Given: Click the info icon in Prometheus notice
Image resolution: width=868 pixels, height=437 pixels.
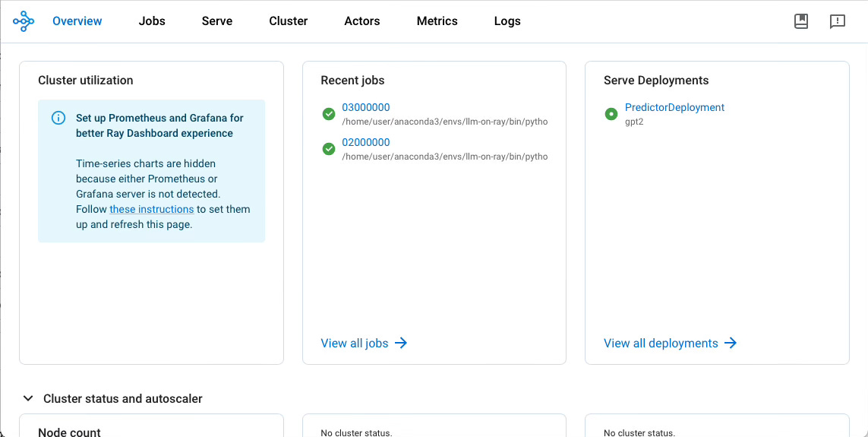Looking at the screenshot, I should [x=58, y=118].
